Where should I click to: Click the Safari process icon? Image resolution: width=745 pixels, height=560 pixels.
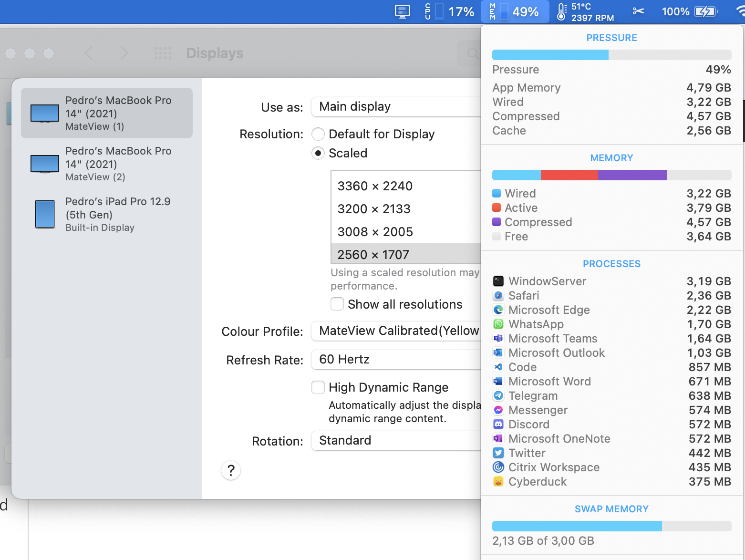tap(498, 295)
